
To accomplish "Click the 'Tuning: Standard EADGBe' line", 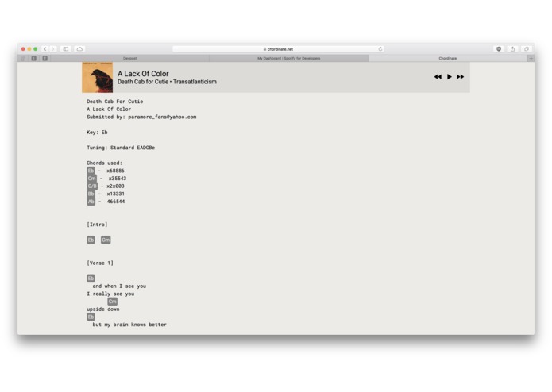I will click(x=121, y=148).
